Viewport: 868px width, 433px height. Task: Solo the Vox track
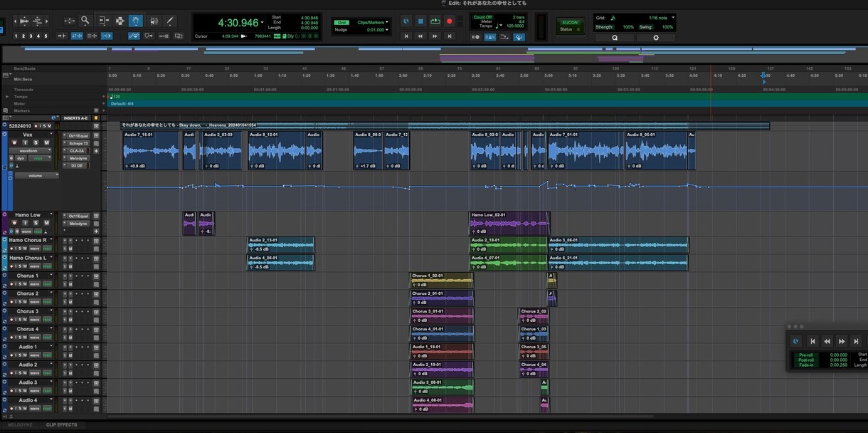36,142
